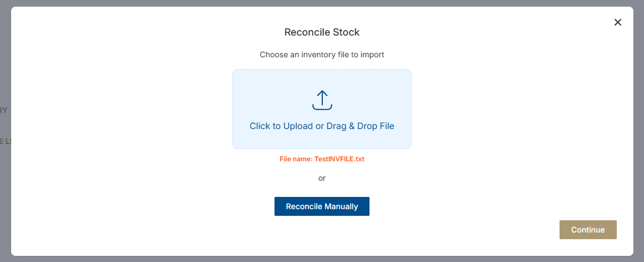644x262 pixels.
Task: Click 'Drag & Drop File' wording in upload box
Action: click(x=360, y=126)
